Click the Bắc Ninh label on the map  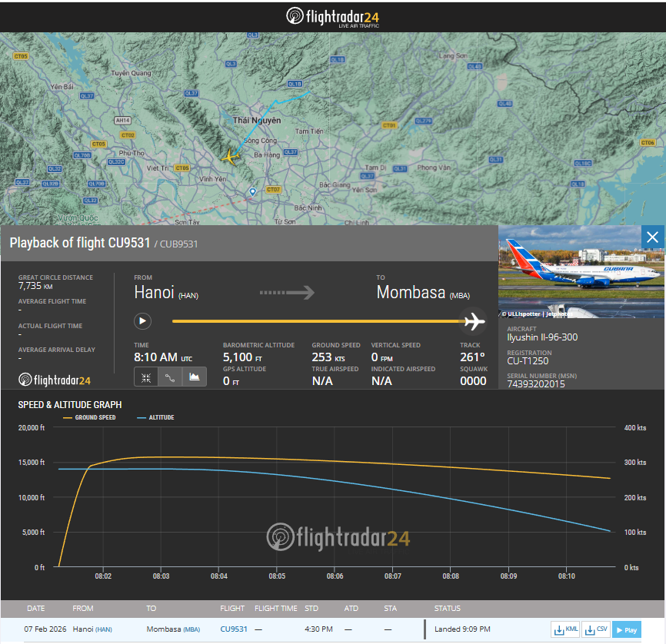(x=308, y=208)
